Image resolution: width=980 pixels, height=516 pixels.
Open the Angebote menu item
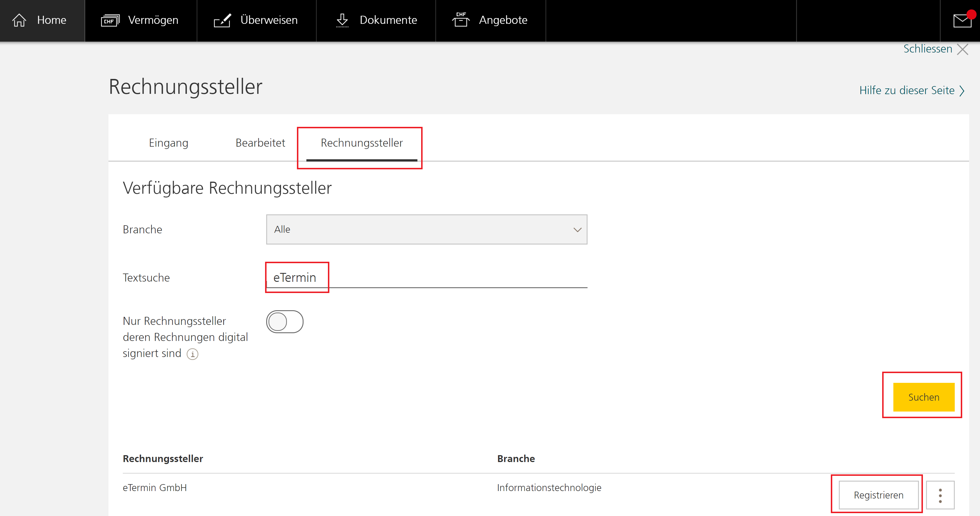[491, 21]
